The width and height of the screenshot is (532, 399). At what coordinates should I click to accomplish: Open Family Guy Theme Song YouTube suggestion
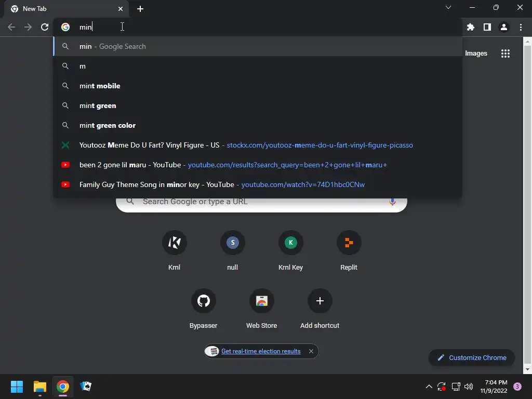(258, 184)
